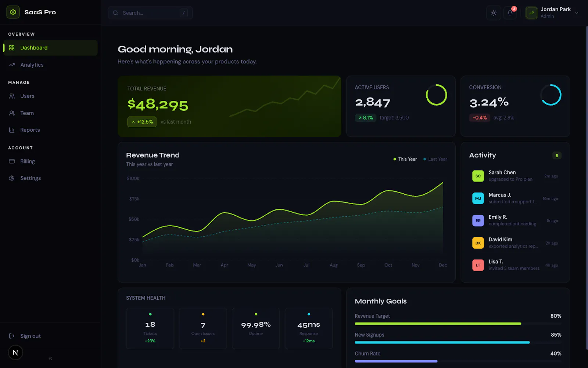Click Marcus J.'s MJ avatar
588x368 pixels.
[478, 198]
